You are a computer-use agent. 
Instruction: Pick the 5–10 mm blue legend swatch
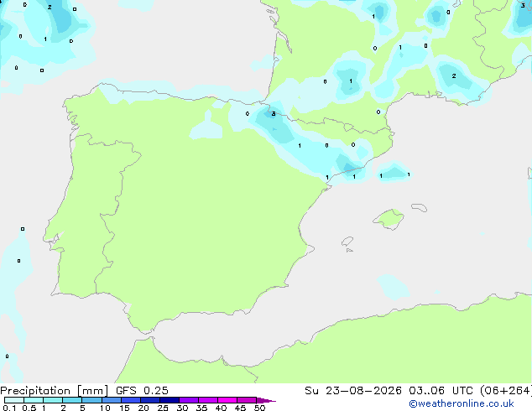(x=91, y=400)
